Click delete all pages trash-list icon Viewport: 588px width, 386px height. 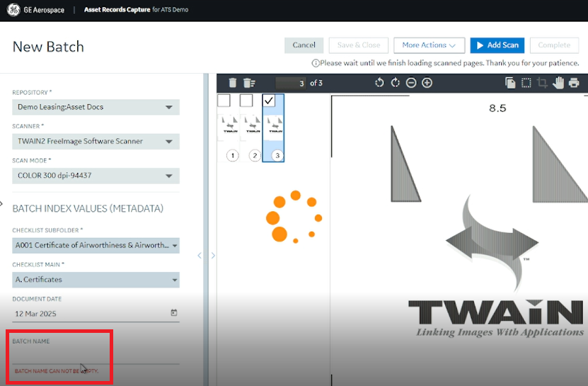pyautogui.click(x=249, y=83)
